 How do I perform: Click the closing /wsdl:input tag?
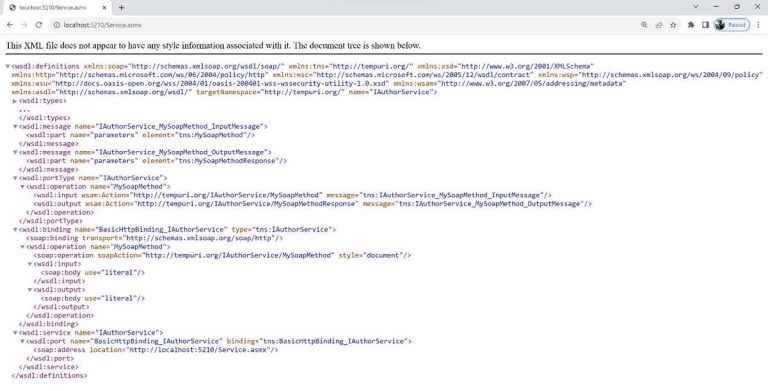pyautogui.click(x=59, y=281)
